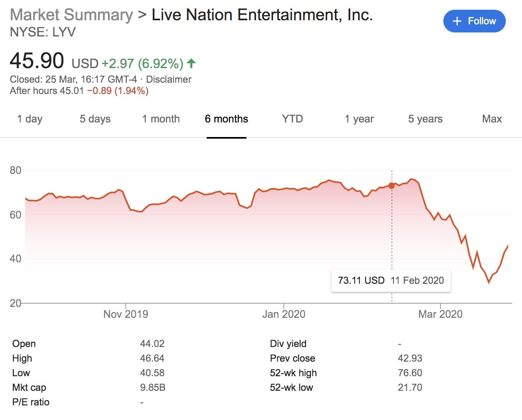Click the 52-wk high value 76.60
This screenshot has height=420, width=522.
(x=410, y=373)
